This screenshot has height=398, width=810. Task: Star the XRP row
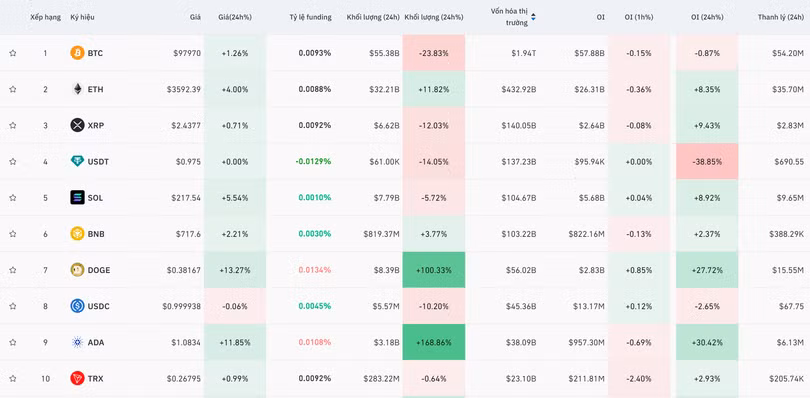[13, 125]
